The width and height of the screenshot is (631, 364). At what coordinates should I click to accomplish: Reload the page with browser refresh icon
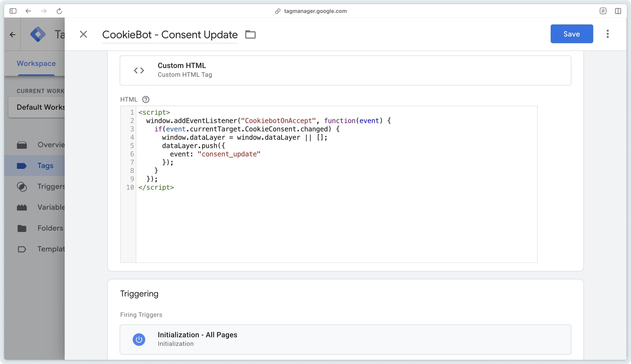(59, 11)
